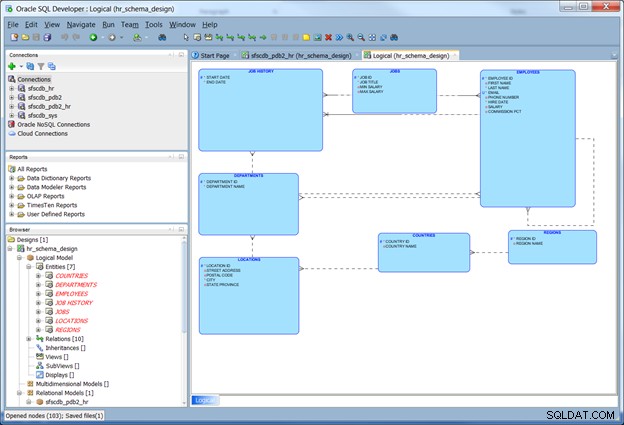Click the red X Delete icon

[328, 37]
